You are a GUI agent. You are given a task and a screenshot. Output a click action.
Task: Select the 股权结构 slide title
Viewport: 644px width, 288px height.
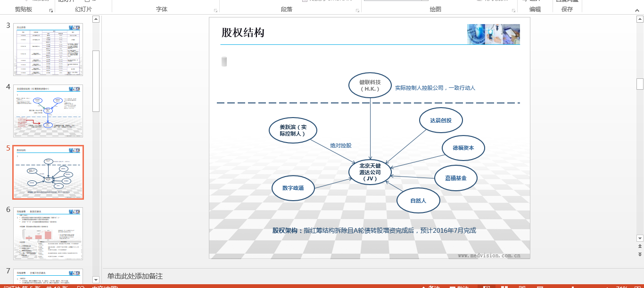coord(243,33)
